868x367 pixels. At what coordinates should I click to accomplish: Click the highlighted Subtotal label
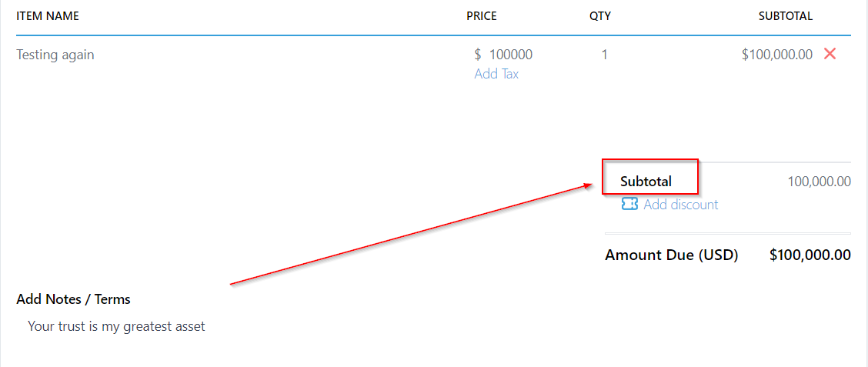coord(646,182)
